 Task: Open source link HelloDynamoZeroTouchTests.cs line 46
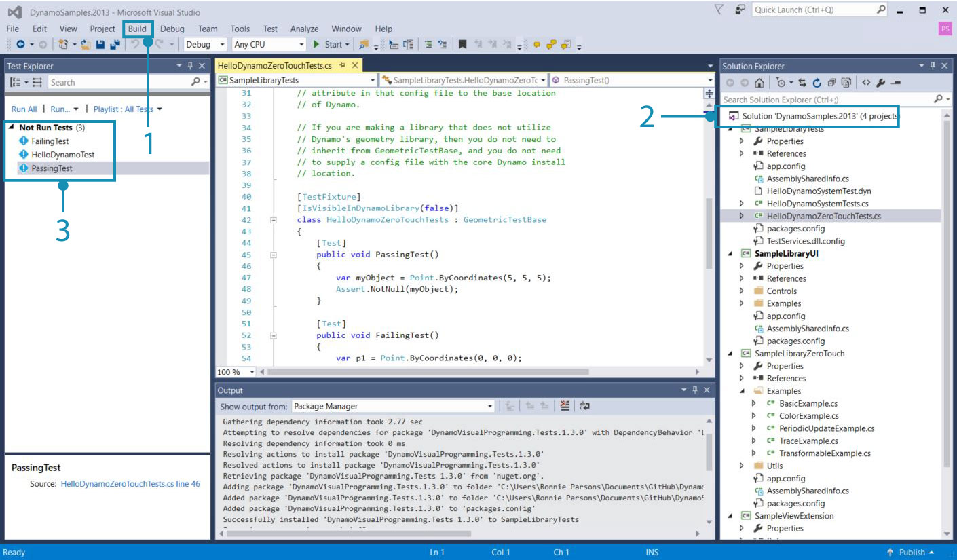pyautogui.click(x=130, y=484)
